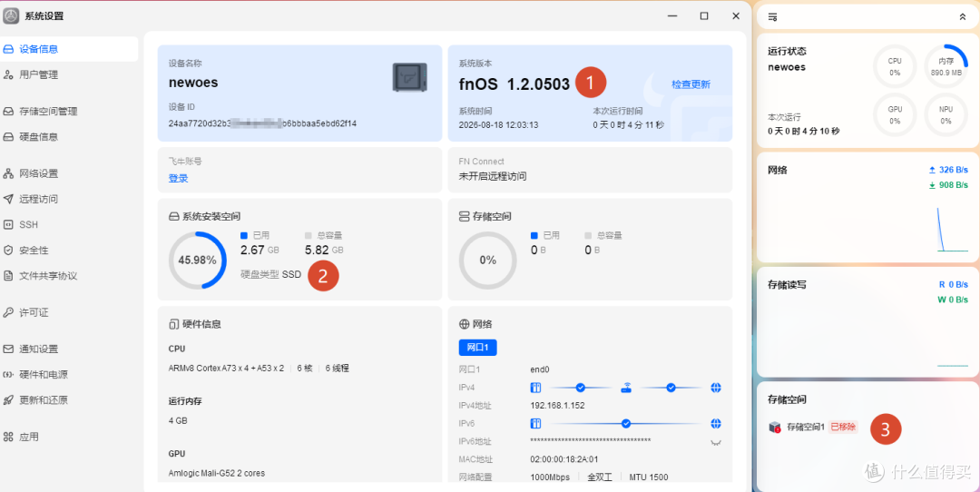Click the CPU usage gauge
Screen dimensions: 980x492
[895, 66]
